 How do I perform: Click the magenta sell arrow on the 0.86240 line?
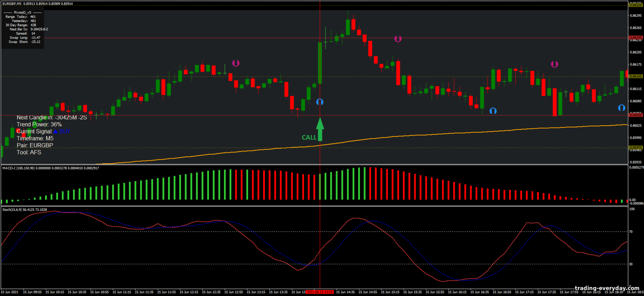pos(398,39)
